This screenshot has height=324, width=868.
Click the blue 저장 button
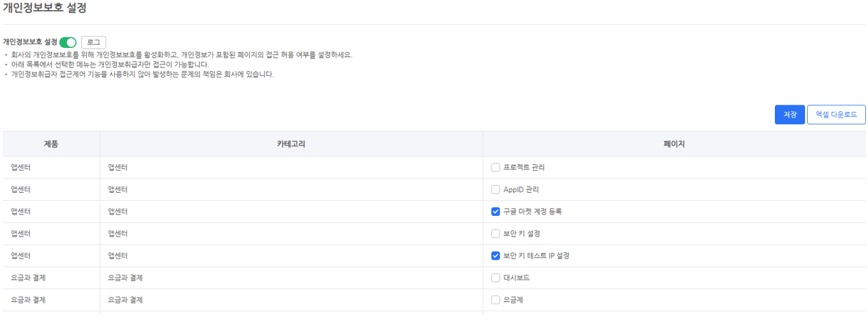coord(789,115)
